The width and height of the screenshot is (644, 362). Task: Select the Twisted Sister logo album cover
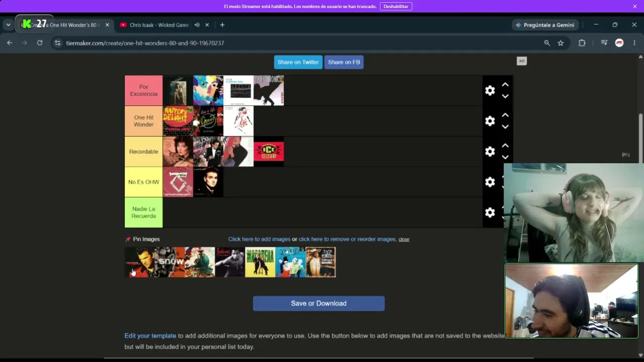(178, 182)
